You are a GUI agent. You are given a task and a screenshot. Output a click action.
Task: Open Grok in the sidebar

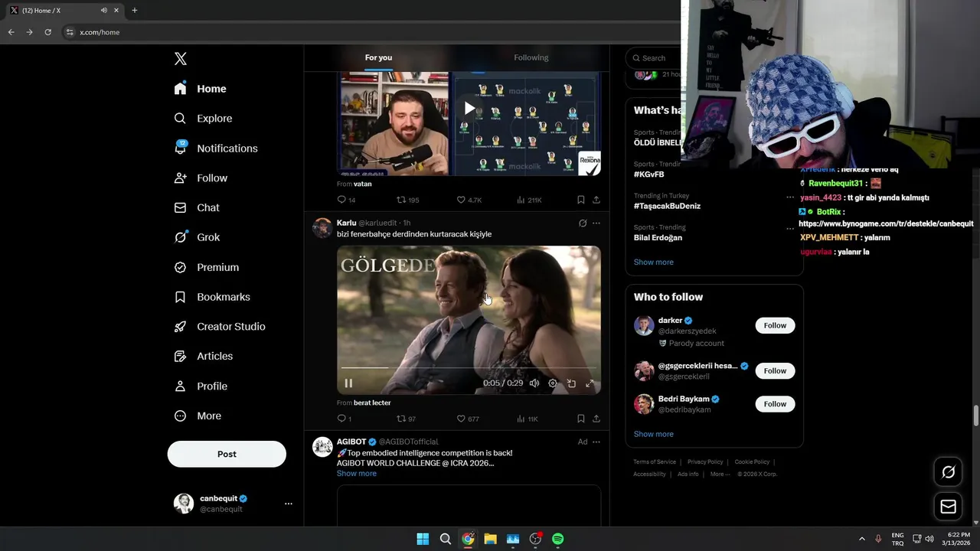click(x=197, y=237)
